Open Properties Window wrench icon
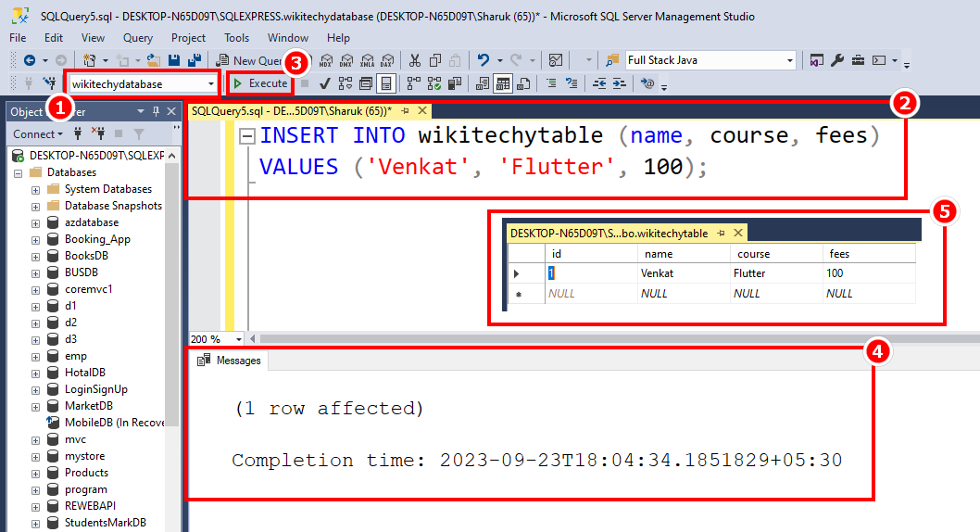 click(837, 60)
